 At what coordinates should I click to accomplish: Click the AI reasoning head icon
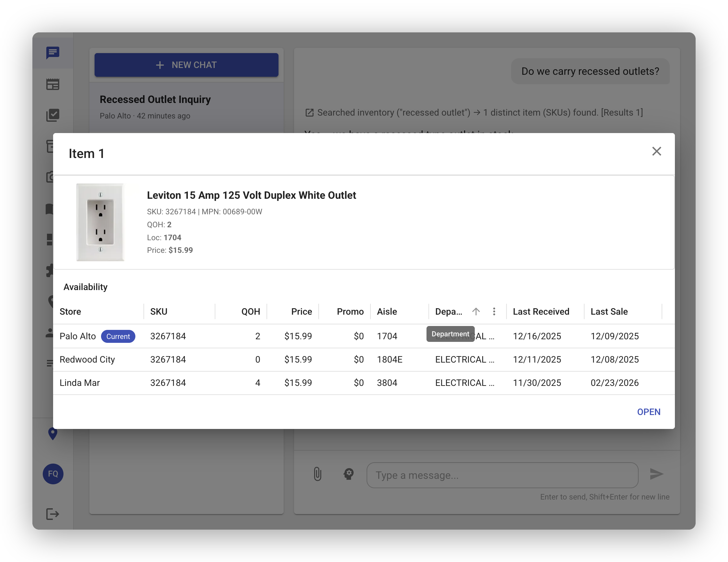pyautogui.click(x=348, y=474)
